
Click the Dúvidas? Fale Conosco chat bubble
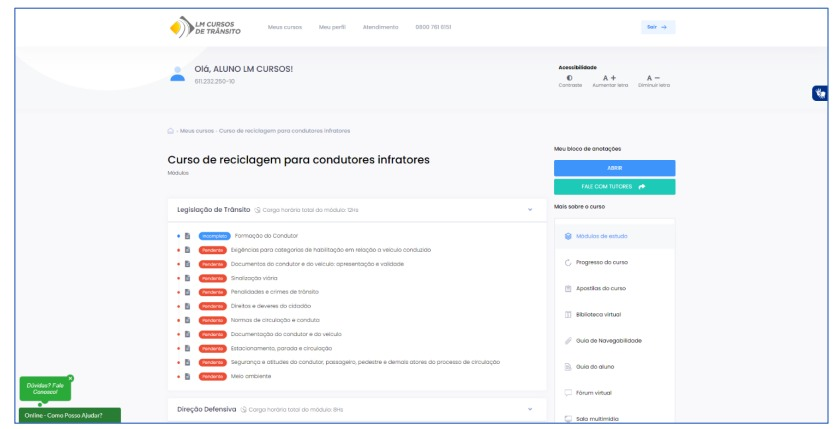coord(45,389)
